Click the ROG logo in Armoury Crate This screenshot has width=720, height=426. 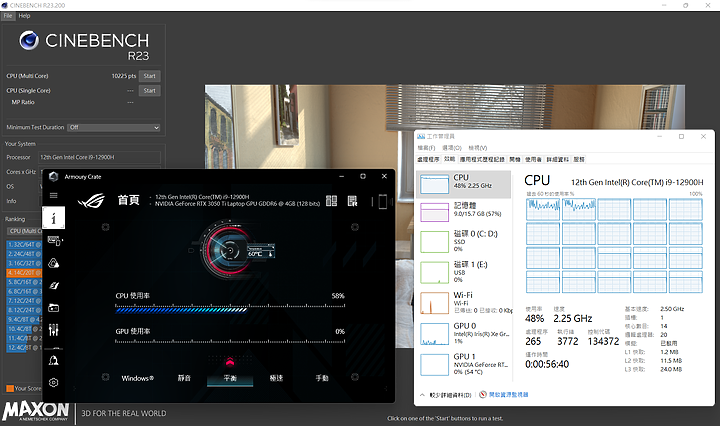[x=91, y=201]
